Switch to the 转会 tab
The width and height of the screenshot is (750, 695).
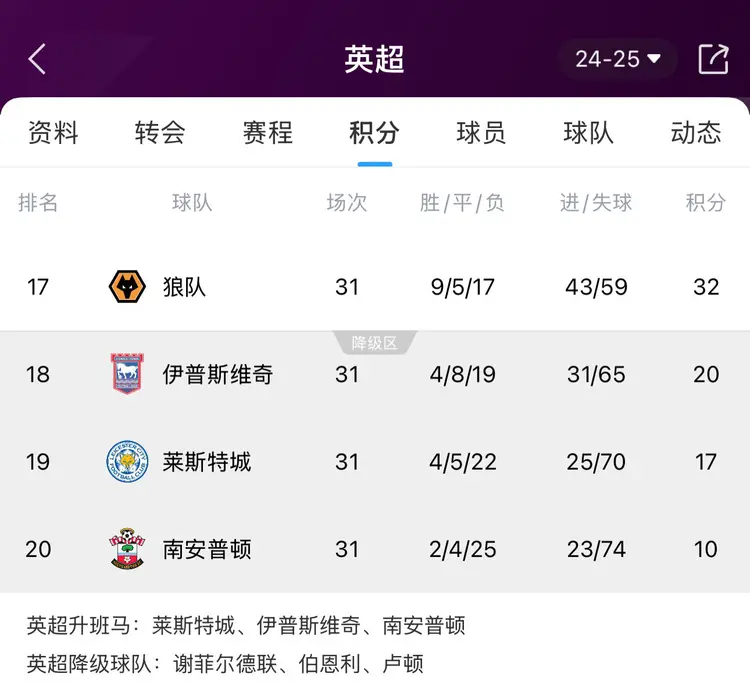tap(160, 133)
